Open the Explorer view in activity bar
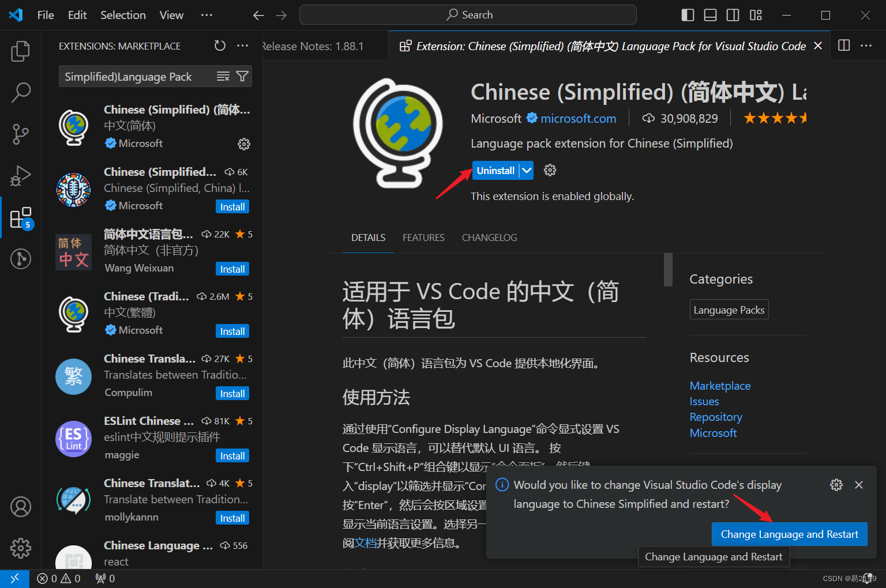Image resolution: width=886 pixels, height=588 pixels. pos(21,51)
